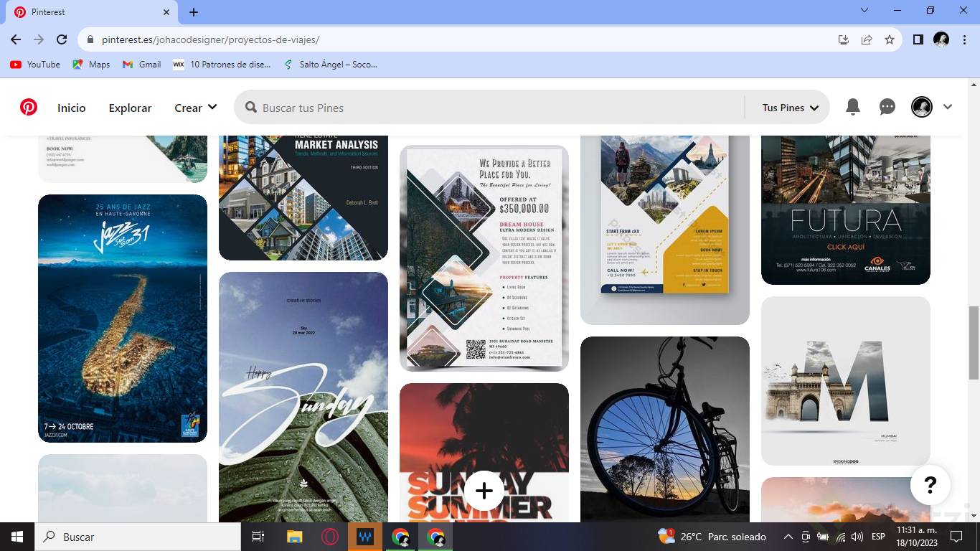The height and width of the screenshot is (551, 980).
Task: Open the 10 Patrones de dise... bookmark
Action: [222, 65]
